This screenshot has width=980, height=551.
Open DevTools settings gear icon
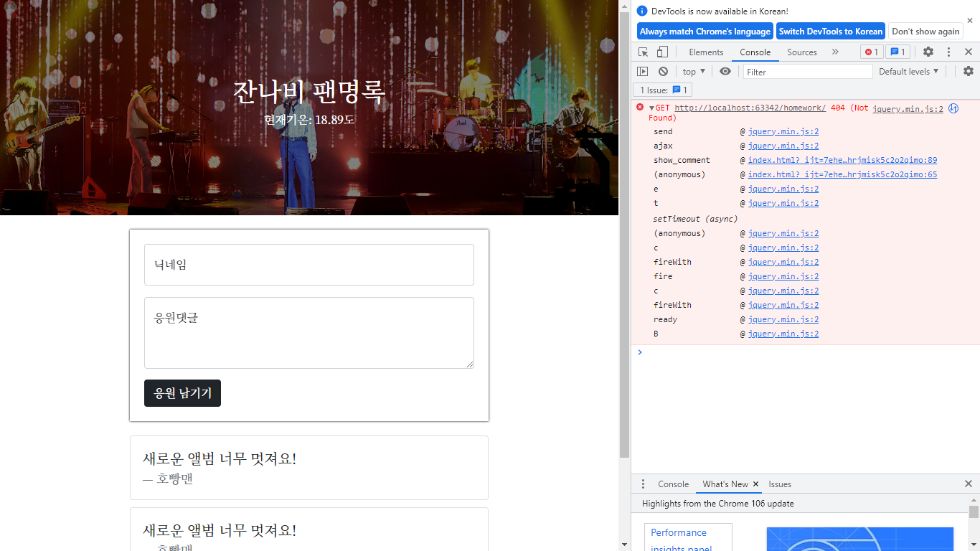[928, 52]
